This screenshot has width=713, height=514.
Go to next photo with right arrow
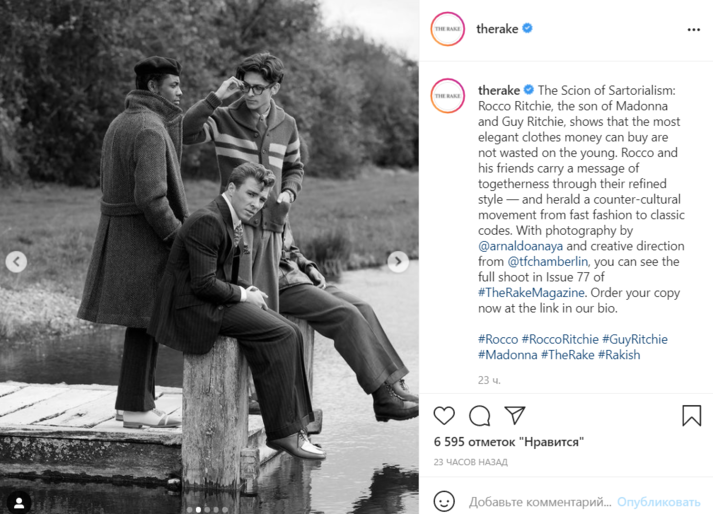398,262
